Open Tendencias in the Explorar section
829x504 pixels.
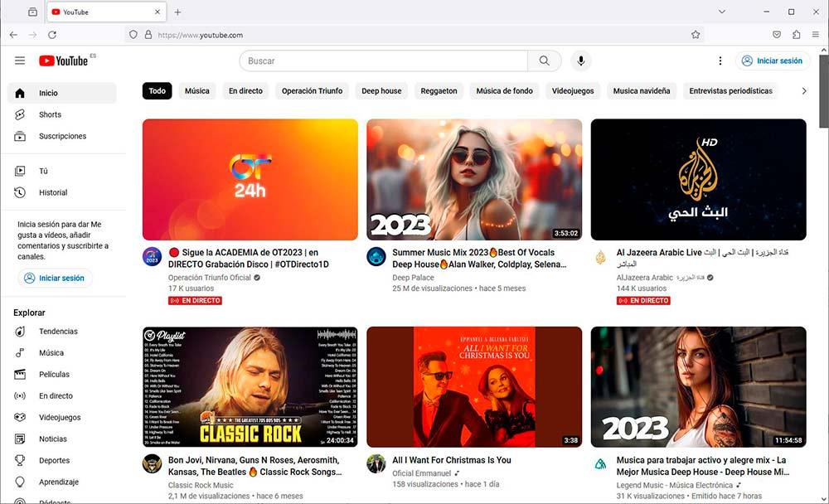pyautogui.click(x=55, y=331)
